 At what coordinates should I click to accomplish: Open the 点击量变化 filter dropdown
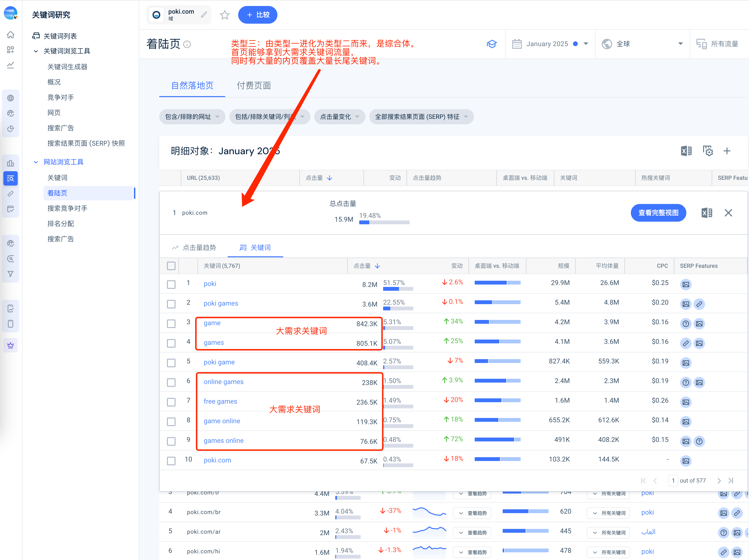[339, 117]
